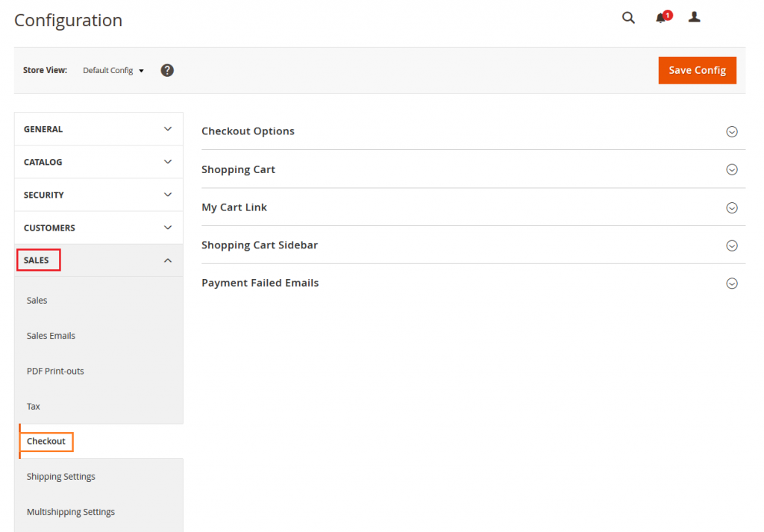Select Sales Emails in the sidebar
The width and height of the screenshot is (764, 532).
pos(51,335)
